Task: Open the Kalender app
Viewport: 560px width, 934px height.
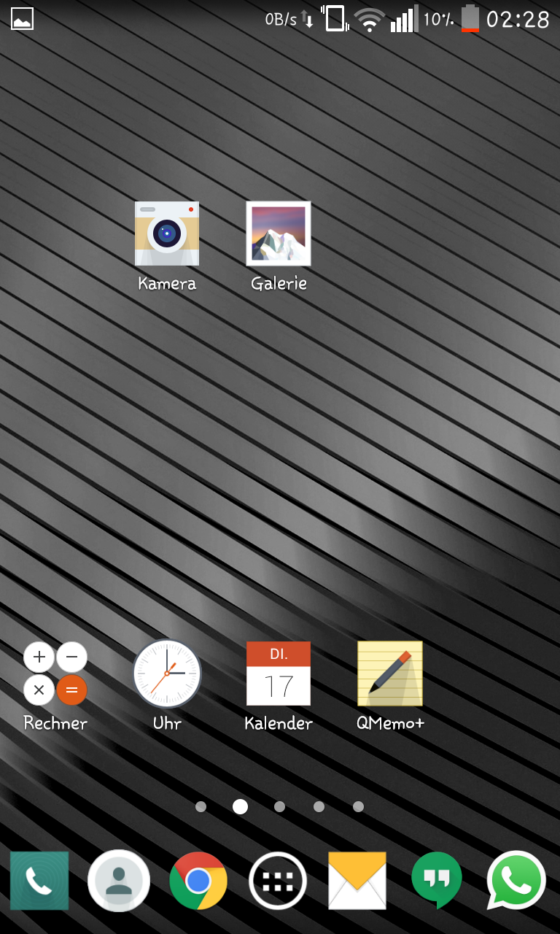Action: [x=279, y=674]
